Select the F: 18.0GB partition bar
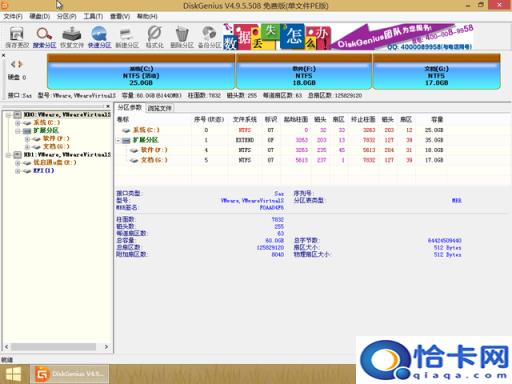The image size is (512, 384). pyautogui.click(x=304, y=71)
